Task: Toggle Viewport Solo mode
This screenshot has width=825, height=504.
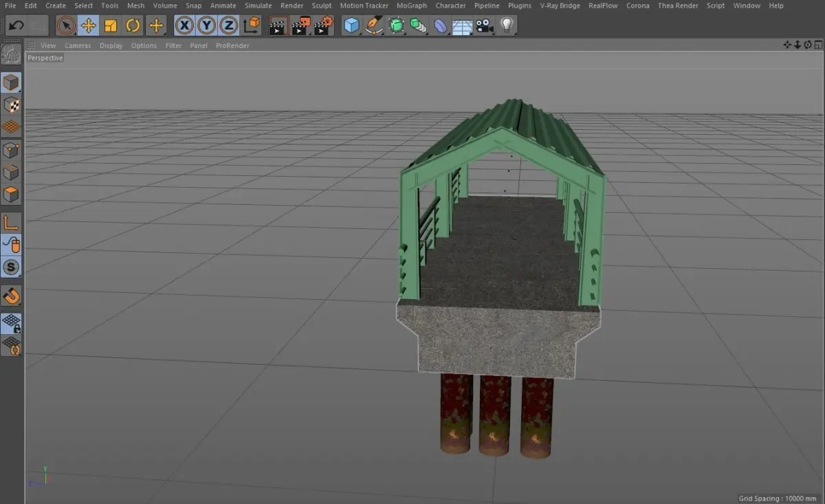Action: [x=11, y=267]
